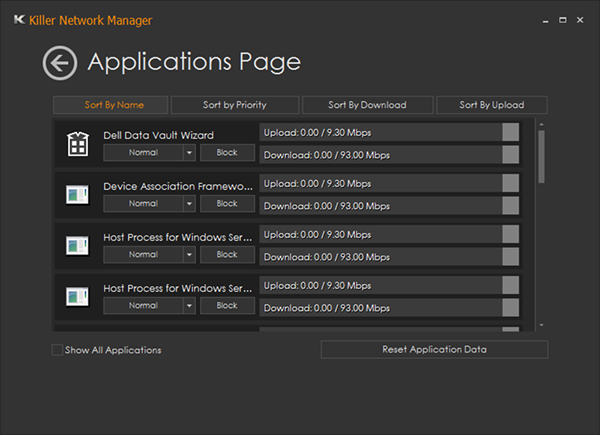Minimize the Killer Network Manager window
600x435 pixels.
tap(546, 20)
